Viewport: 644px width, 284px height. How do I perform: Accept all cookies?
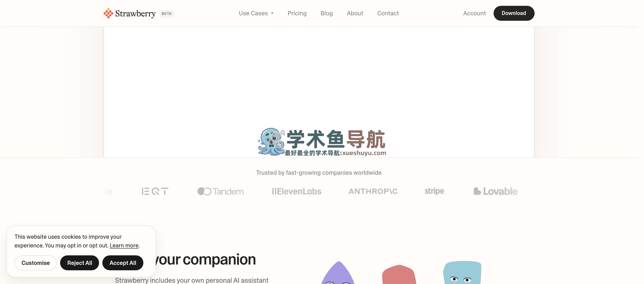click(x=123, y=263)
